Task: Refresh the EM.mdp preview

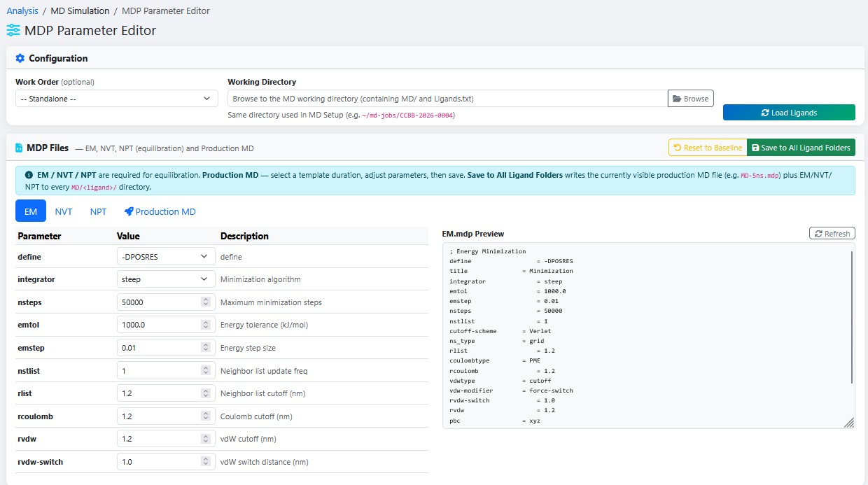Action: pyautogui.click(x=832, y=234)
